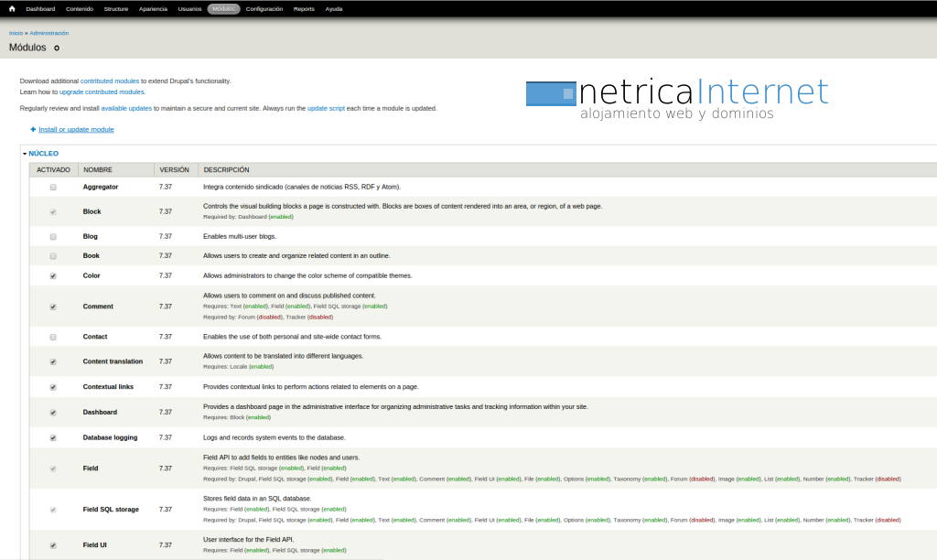
Task: Go to the Reports menu item
Action: tap(304, 8)
